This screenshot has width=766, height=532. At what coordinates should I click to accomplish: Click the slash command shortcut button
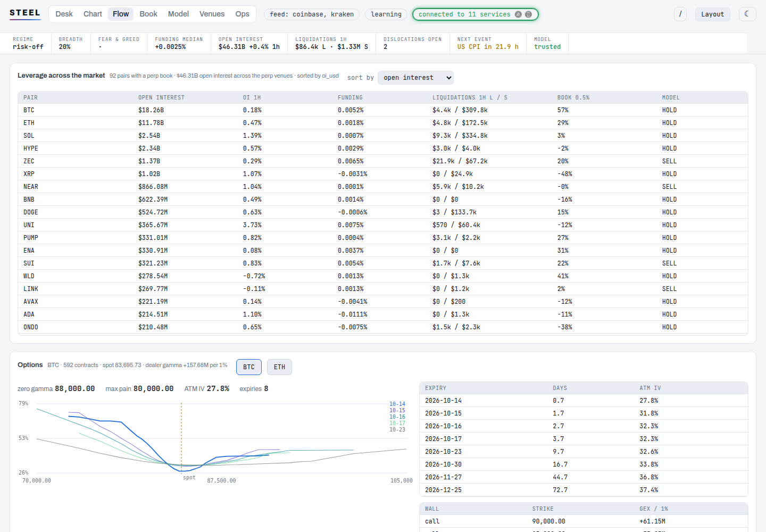tap(680, 14)
